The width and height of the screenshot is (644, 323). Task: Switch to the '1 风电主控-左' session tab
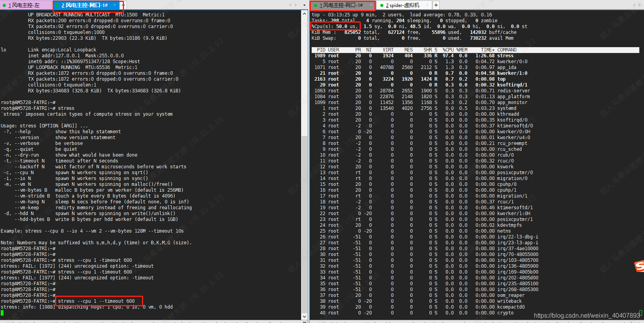(26, 5)
